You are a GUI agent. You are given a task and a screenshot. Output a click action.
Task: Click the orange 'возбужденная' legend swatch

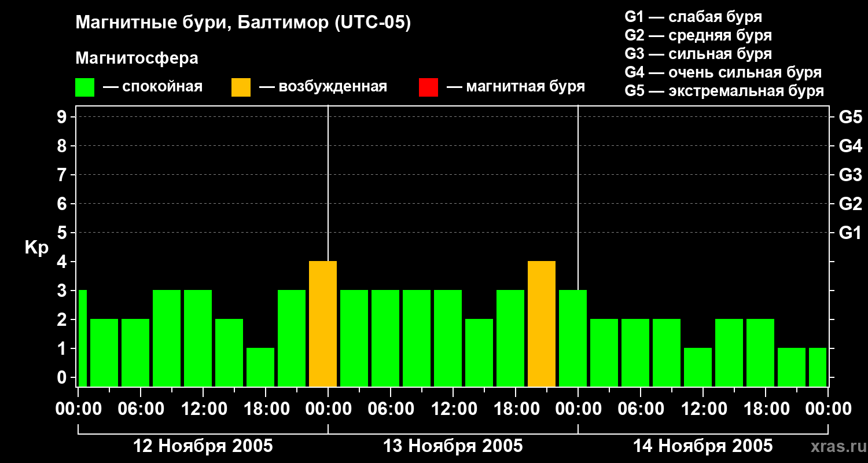coord(241,87)
